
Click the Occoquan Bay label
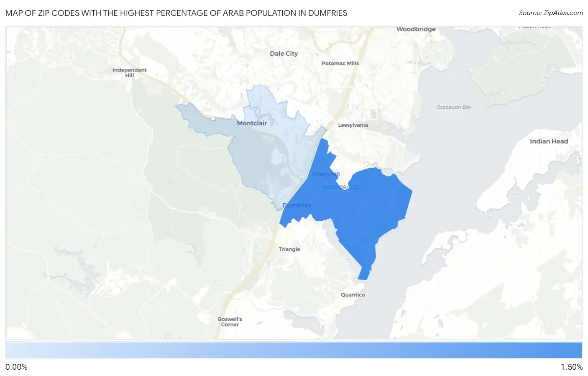pyautogui.click(x=454, y=107)
